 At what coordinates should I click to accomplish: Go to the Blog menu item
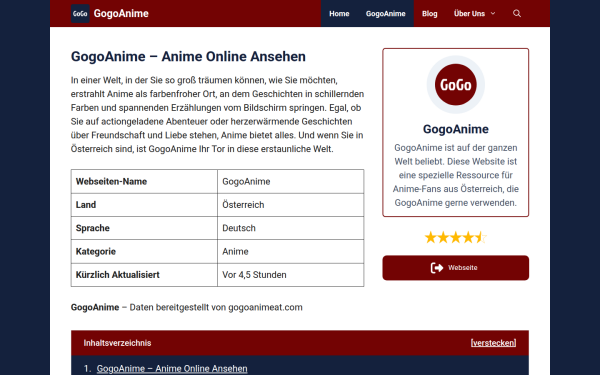pyautogui.click(x=429, y=13)
